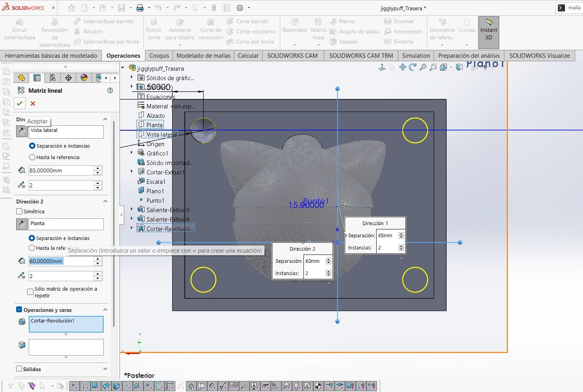The width and height of the screenshot is (583, 392).
Task: Expand Gráfico1 tree node
Action: (x=132, y=152)
